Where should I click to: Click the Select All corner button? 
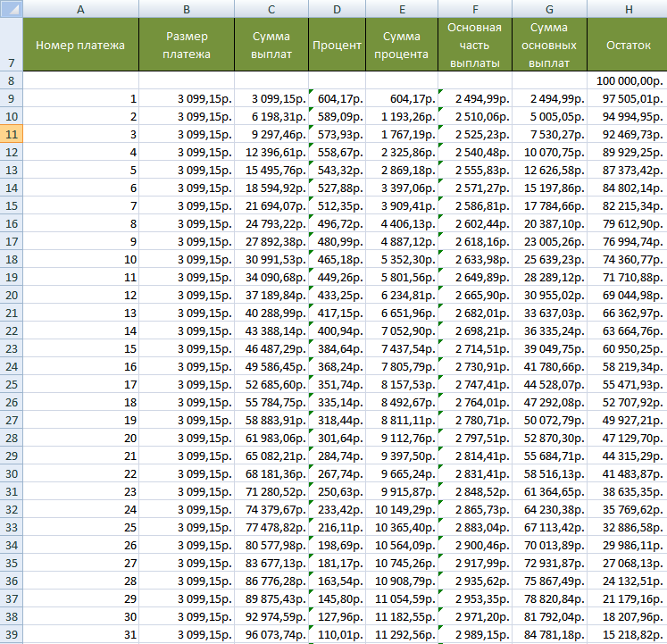(x=12, y=9)
